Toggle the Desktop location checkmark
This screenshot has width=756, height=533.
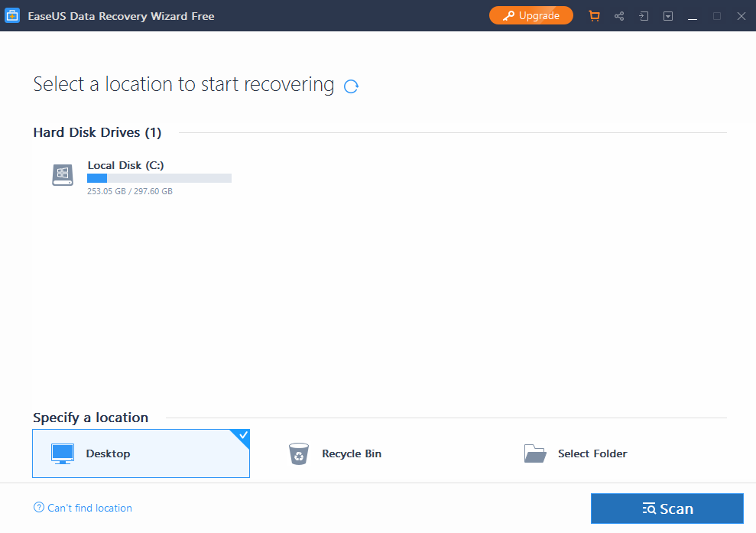click(x=242, y=437)
